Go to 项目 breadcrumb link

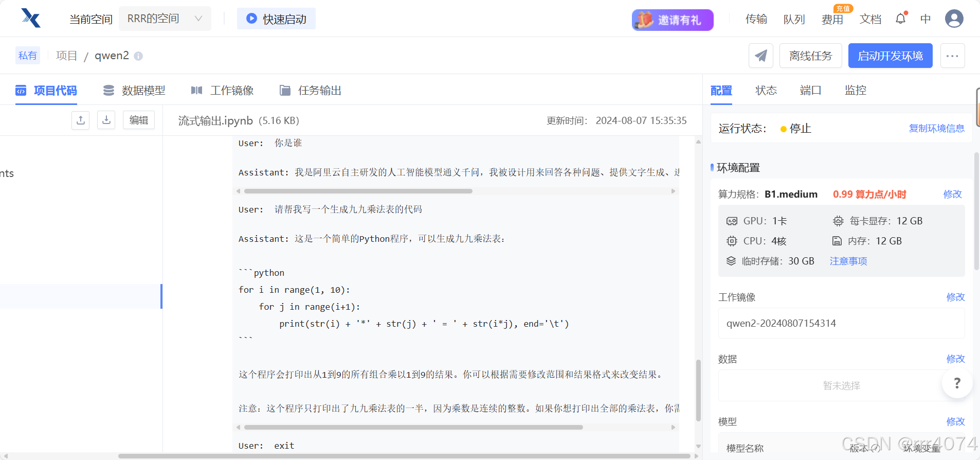67,56
